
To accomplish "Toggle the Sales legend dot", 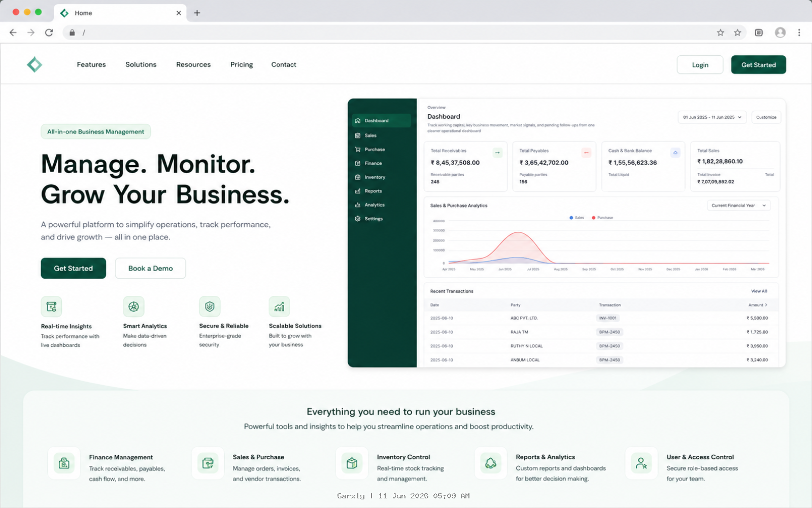I will click(x=571, y=218).
